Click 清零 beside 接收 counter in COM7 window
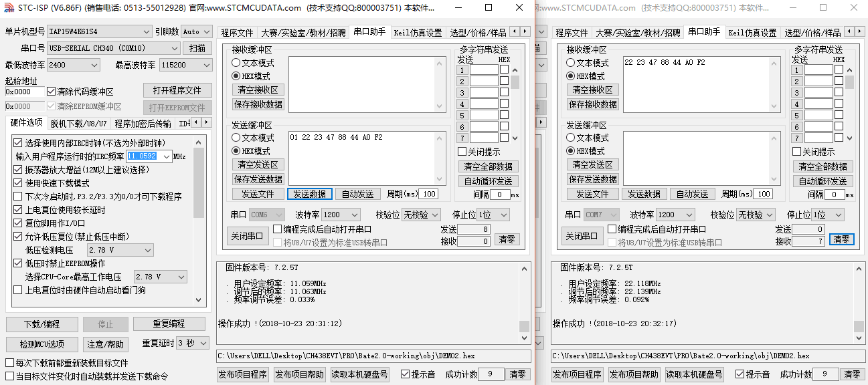 click(x=842, y=239)
